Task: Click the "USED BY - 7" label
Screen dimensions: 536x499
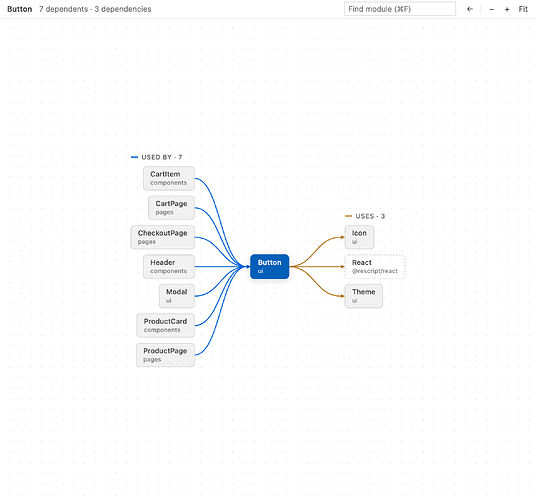Action: (162, 157)
